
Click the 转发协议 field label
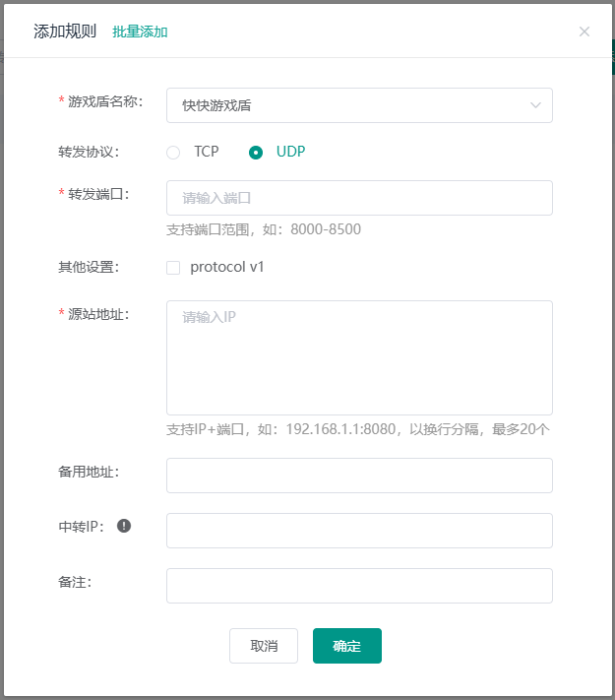click(x=89, y=153)
